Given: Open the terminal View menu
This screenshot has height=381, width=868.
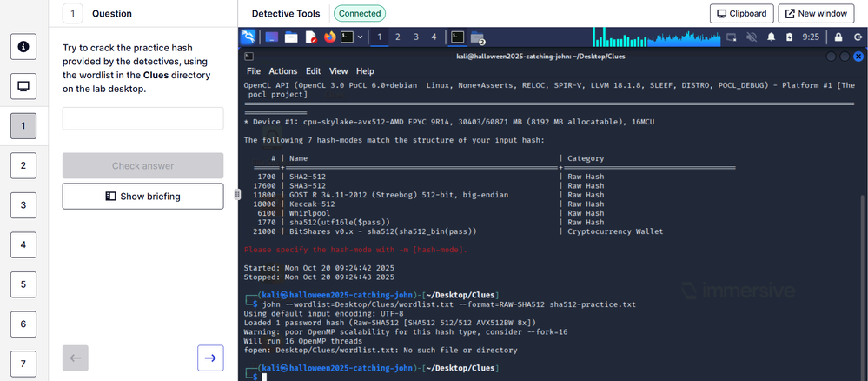Looking at the screenshot, I should (x=339, y=71).
